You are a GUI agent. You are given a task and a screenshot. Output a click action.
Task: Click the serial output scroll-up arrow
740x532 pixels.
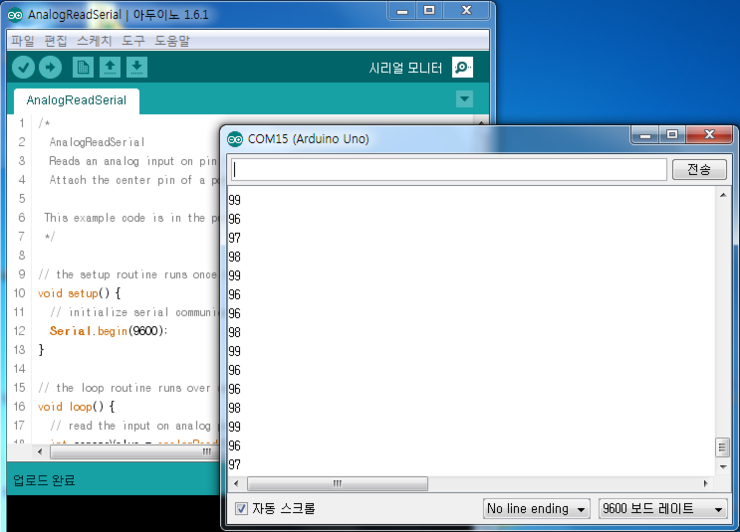click(723, 195)
